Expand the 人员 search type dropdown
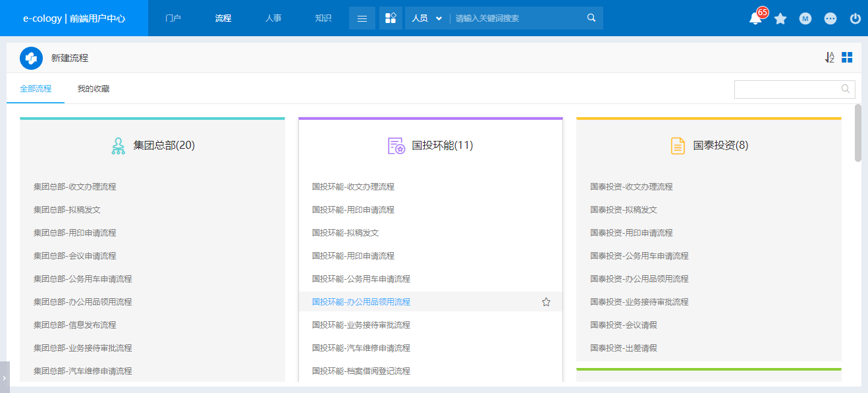This screenshot has width=868, height=393. [x=427, y=18]
